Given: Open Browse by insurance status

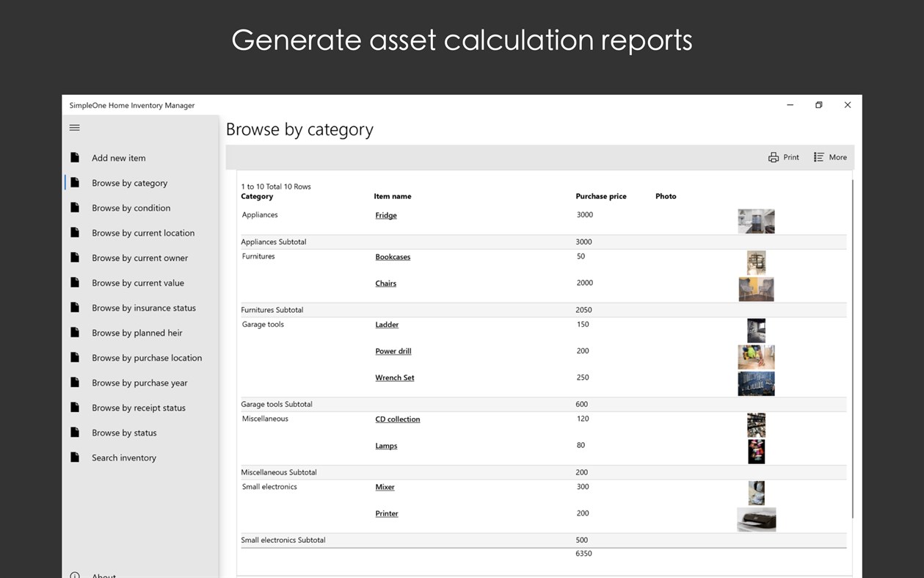Looking at the screenshot, I should [x=144, y=308].
